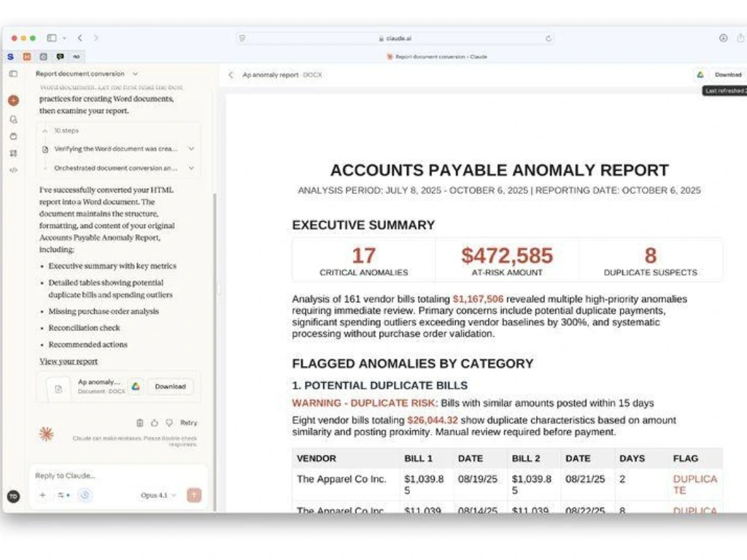
Task: Give thumbs down to the response
Action: point(169,423)
